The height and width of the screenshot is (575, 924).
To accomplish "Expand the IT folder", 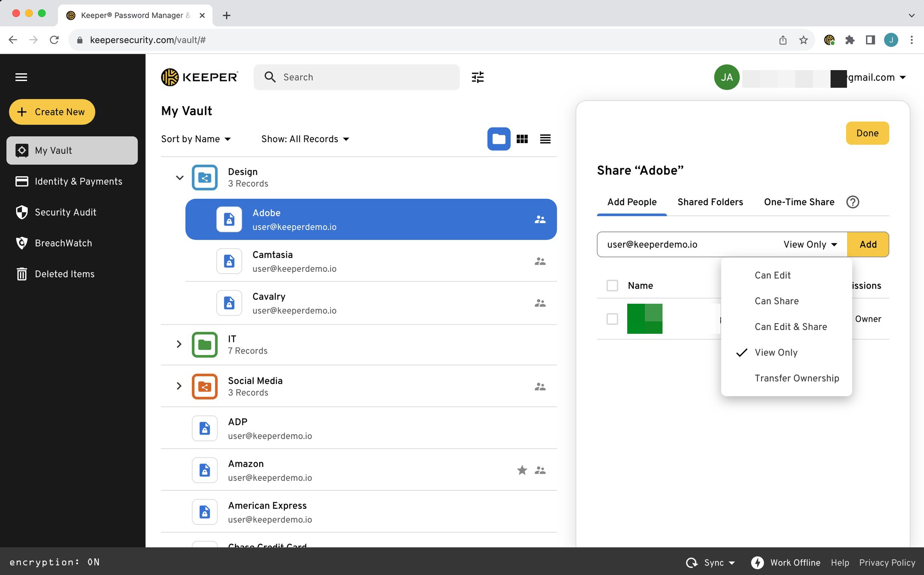I will 179,344.
